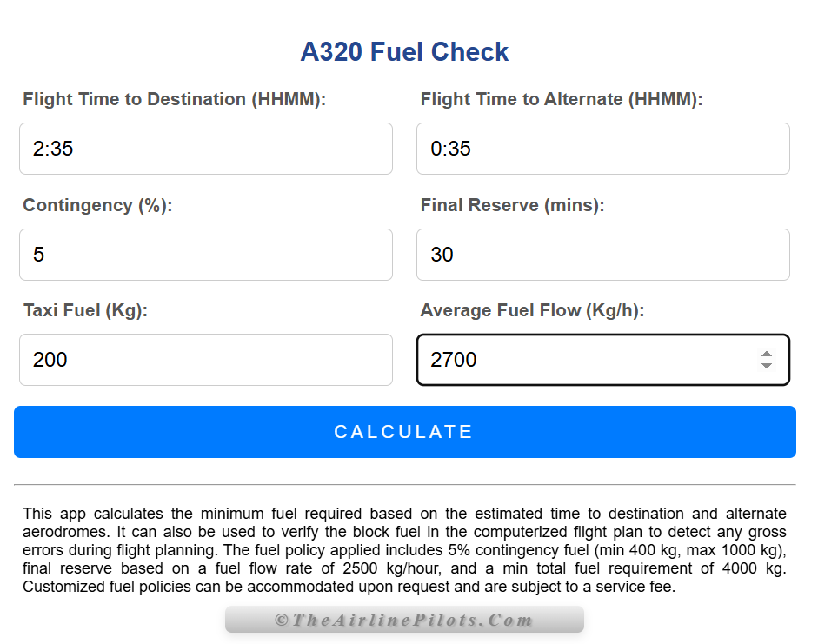Click the Average Fuel Flow (Kg/h) label
This screenshot has height=644, width=818.
coord(532,310)
